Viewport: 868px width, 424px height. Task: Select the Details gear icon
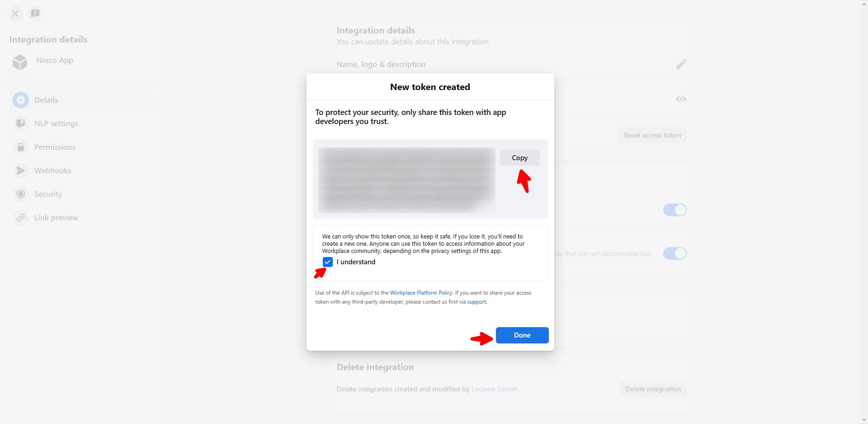click(x=21, y=100)
